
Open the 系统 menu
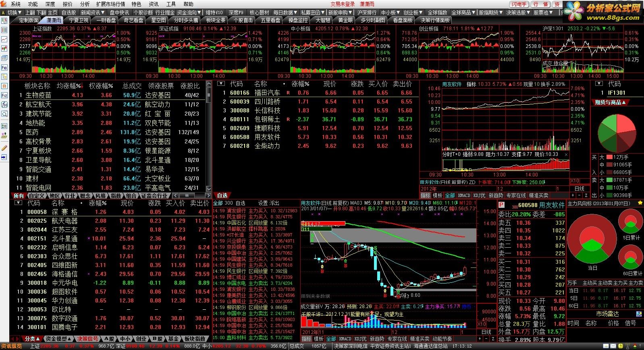point(15,4)
